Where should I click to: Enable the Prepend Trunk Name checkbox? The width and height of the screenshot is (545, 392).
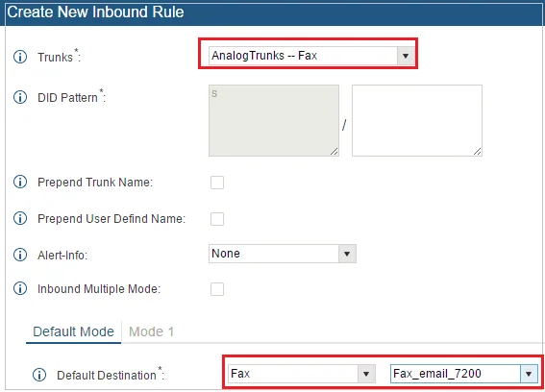pyautogui.click(x=217, y=183)
